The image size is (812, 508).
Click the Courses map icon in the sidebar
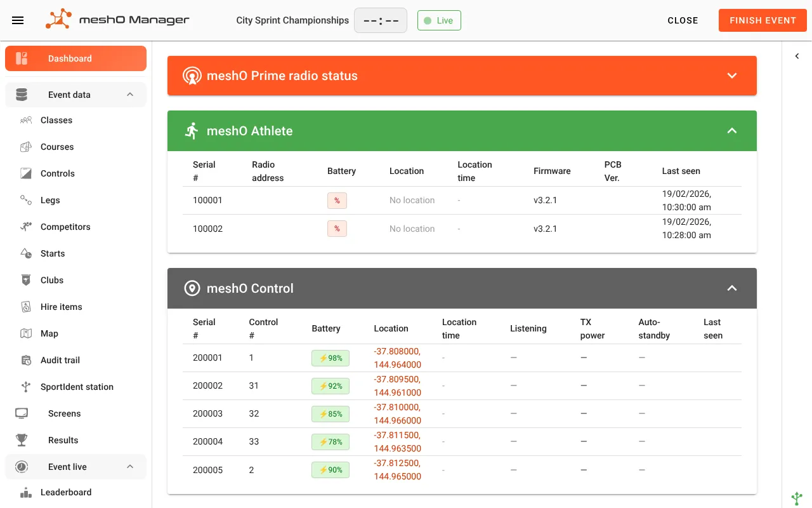click(x=26, y=147)
